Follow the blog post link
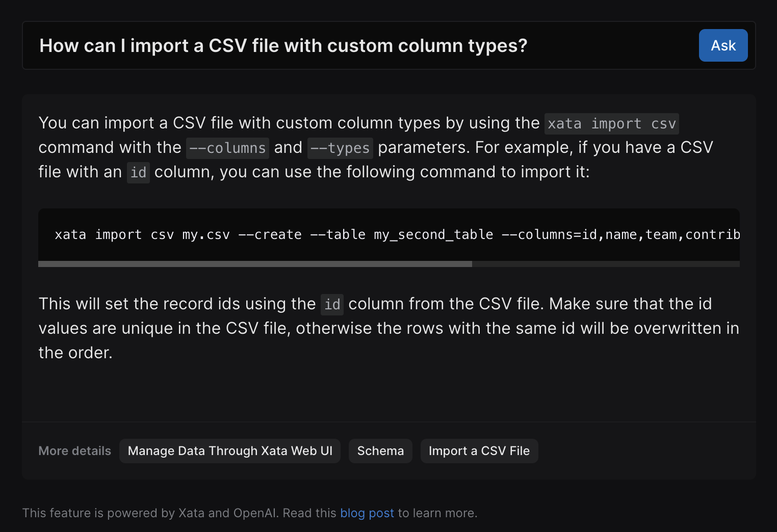Viewport: 777px width, 532px height. point(367,513)
